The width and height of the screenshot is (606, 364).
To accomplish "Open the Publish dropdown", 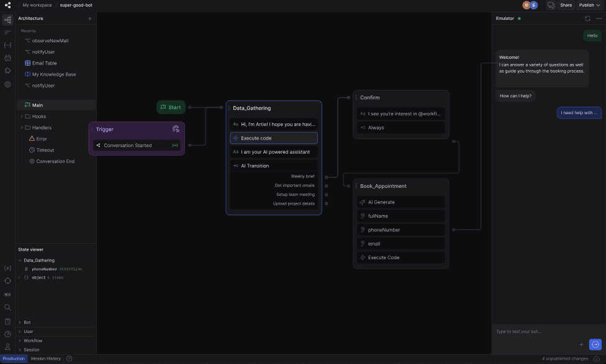I will 589,5.
